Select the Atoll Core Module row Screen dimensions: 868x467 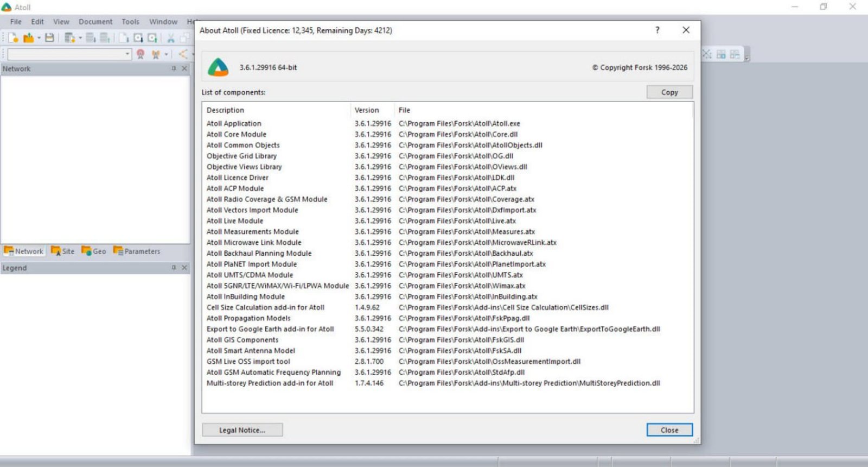[x=448, y=134]
